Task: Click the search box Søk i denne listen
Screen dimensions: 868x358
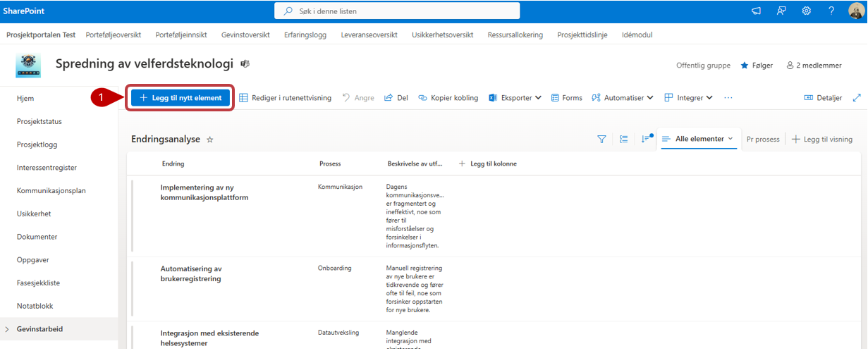Action: point(397,11)
